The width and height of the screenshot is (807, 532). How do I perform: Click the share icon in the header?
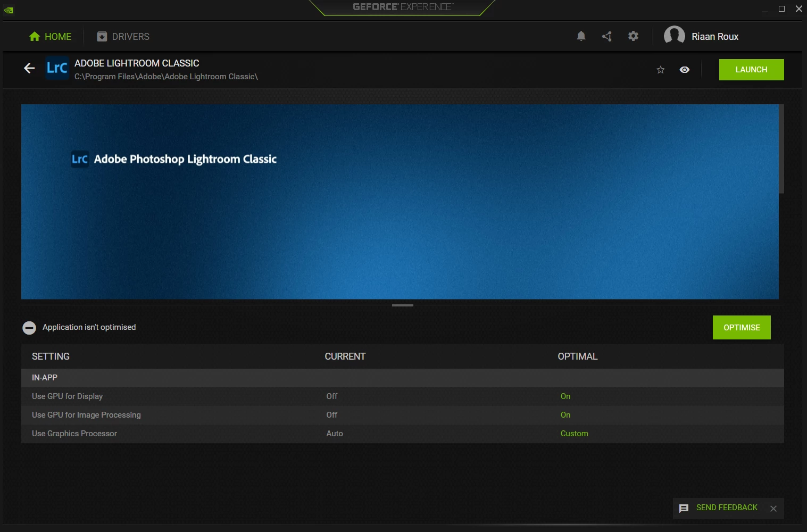coord(607,36)
